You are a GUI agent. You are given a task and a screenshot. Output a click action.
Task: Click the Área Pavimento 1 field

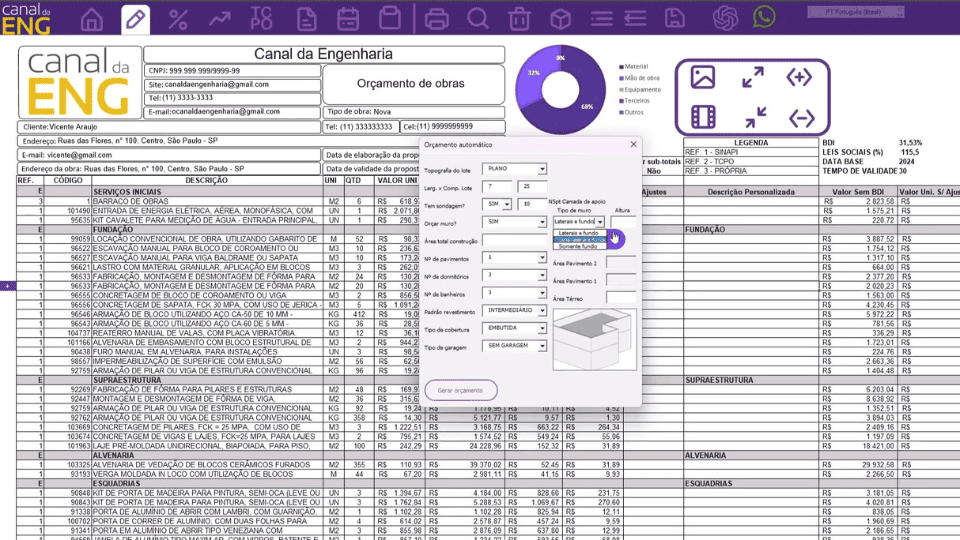[621, 280]
